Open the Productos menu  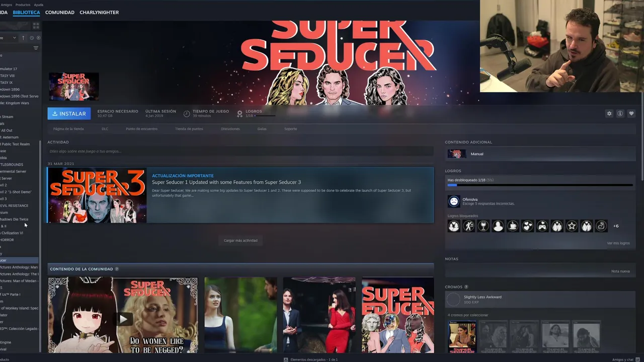(23, 5)
